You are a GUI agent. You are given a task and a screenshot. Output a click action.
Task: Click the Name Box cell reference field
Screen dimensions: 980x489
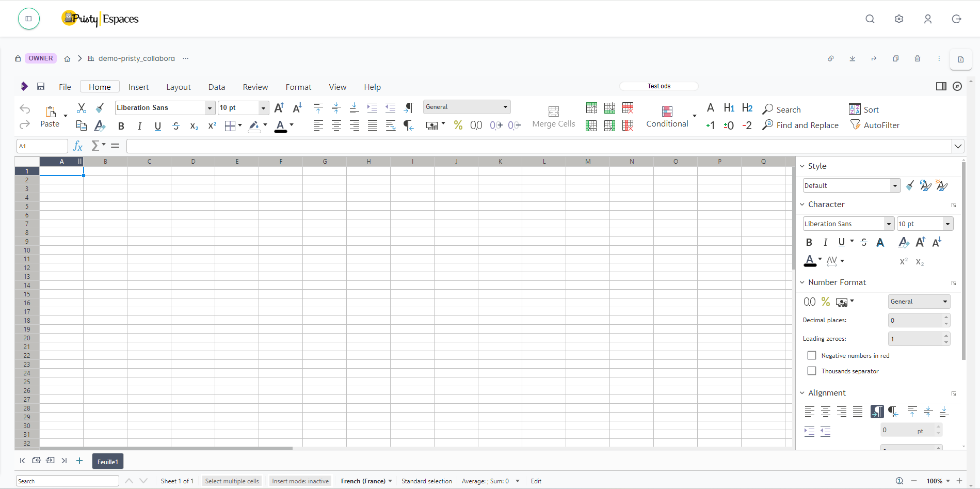(x=42, y=146)
